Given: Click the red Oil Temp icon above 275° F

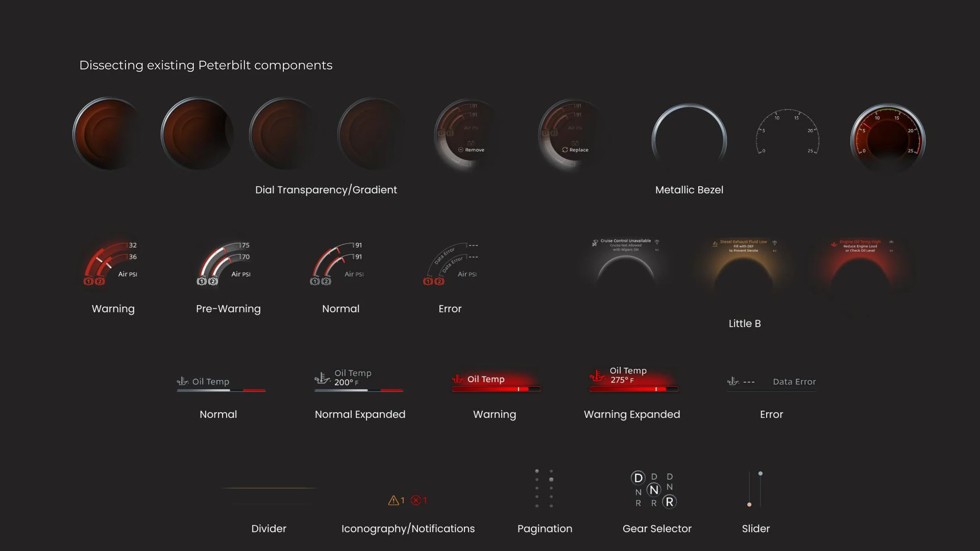Looking at the screenshot, I should (597, 376).
